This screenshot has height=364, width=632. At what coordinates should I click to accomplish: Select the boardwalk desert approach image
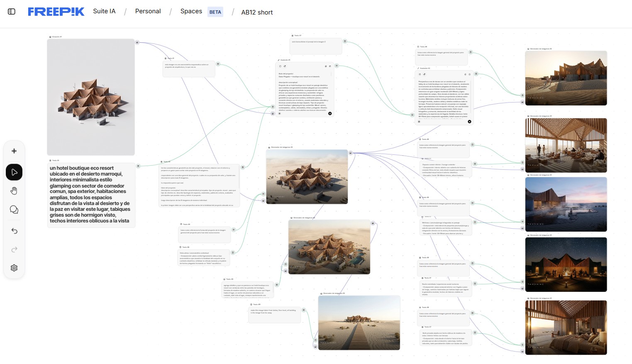[x=359, y=322]
